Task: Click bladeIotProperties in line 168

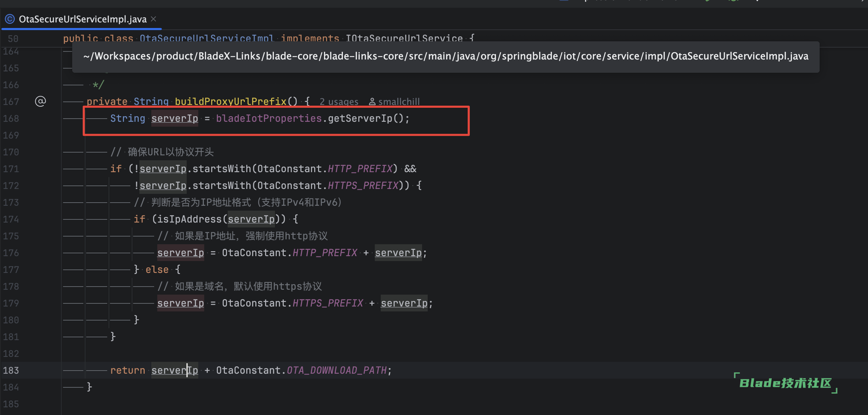Action: [269, 118]
